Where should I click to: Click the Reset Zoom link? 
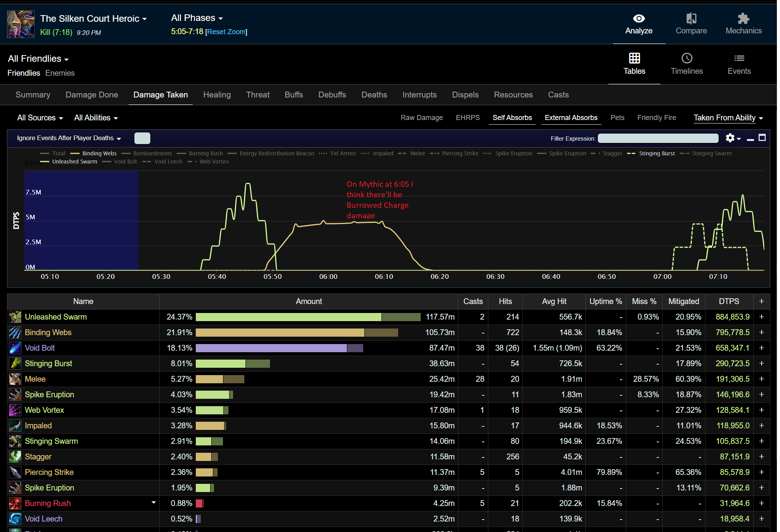tap(227, 32)
